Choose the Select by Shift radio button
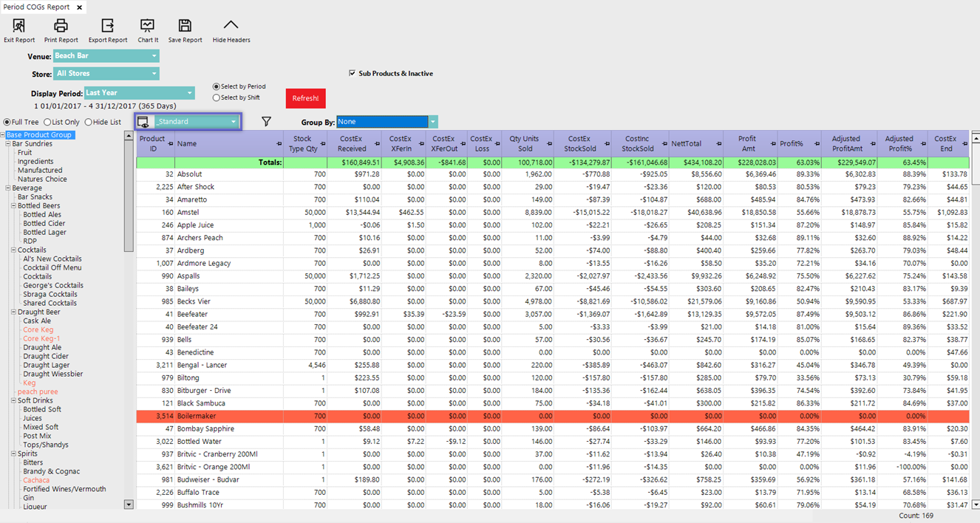The image size is (980, 523). point(217,98)
